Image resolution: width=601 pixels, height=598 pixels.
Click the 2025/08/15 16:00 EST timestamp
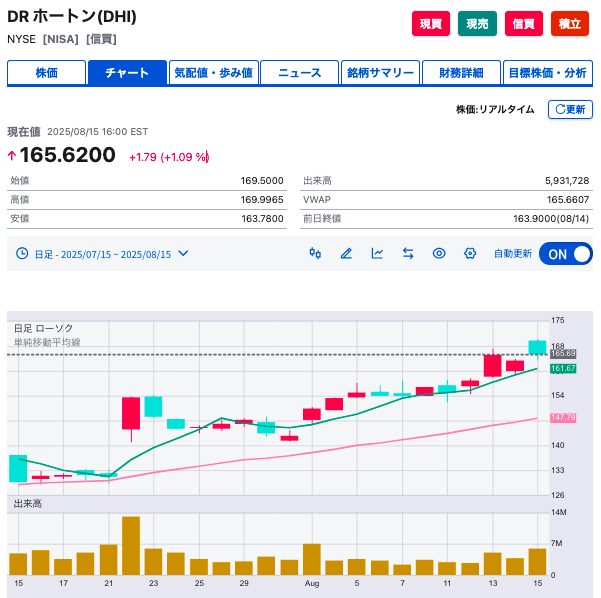point(97,132)
